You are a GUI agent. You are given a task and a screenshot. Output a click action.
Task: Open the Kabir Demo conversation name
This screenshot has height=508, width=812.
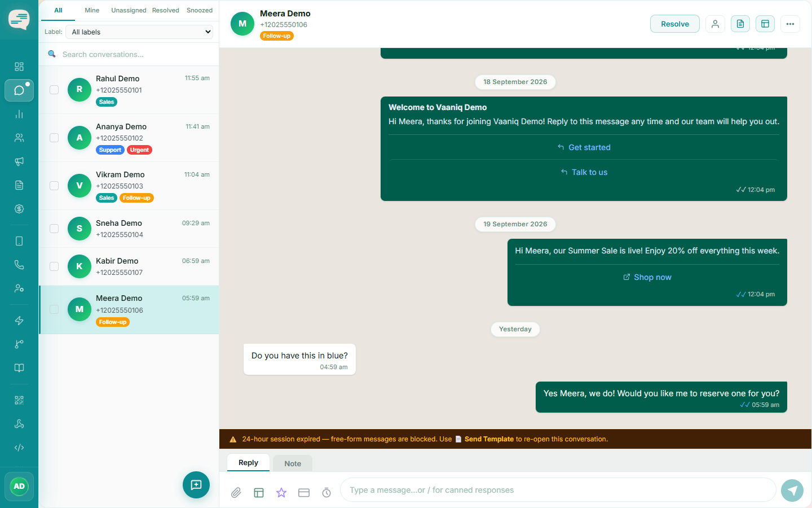click(x=117, y=261)
